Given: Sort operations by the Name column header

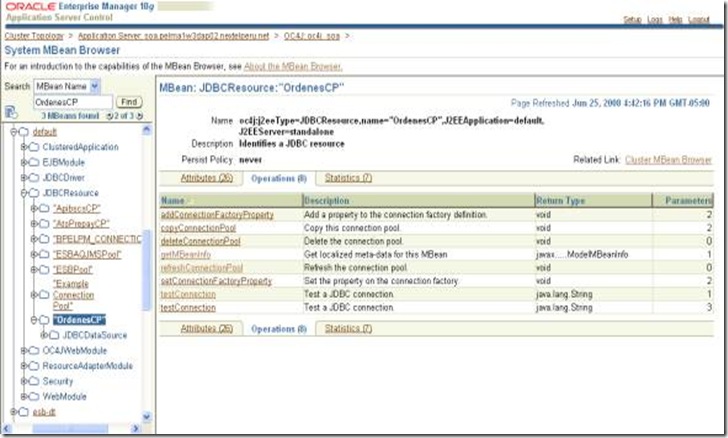Looking at the screenshot, I should click(173, 201).
